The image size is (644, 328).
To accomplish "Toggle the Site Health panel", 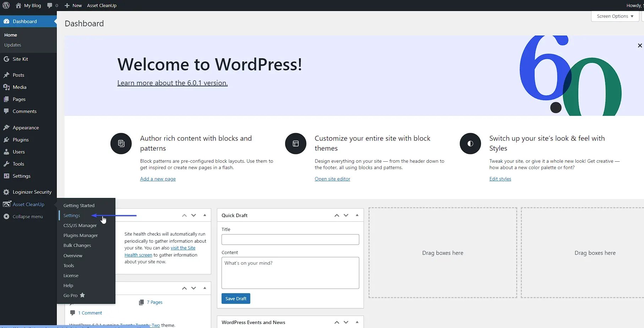I will click(205, 215).
